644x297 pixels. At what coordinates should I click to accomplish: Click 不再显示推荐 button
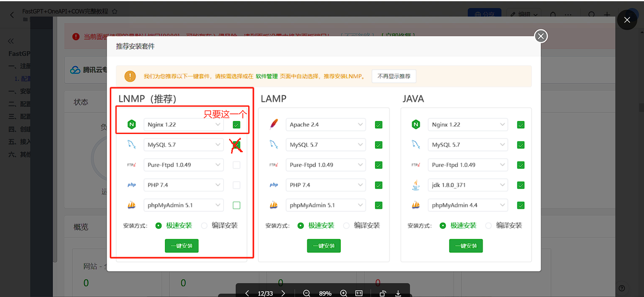point(394,76)
